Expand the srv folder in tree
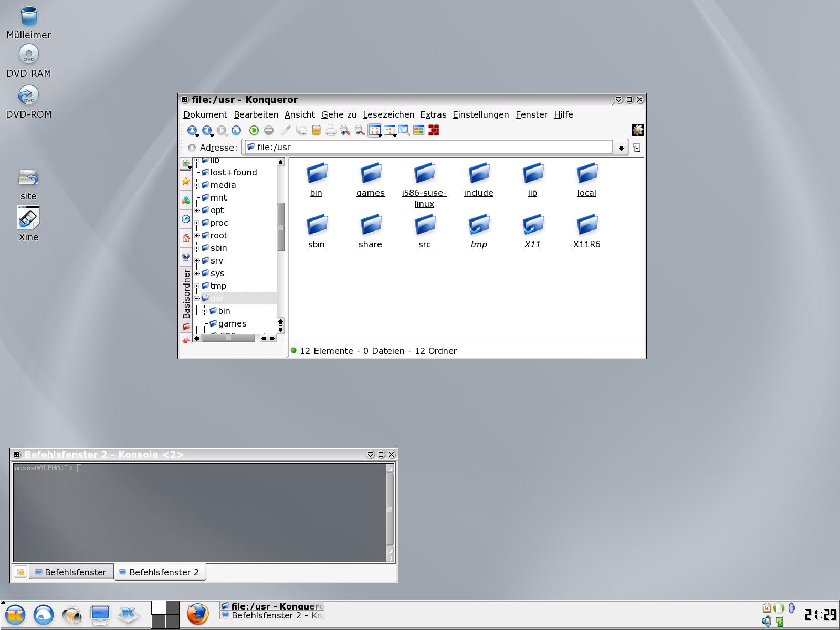The image size is (840, 630). [x=197, y=260]
